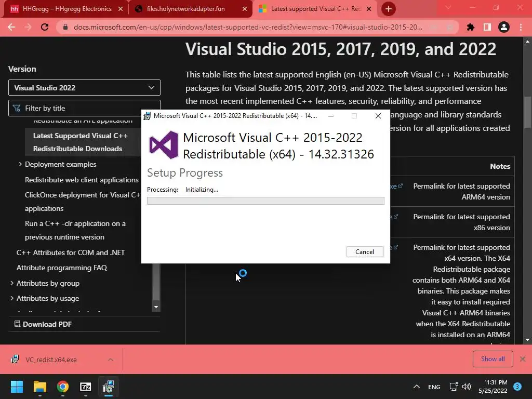Click the padlock site info icon

coord(65,27)
